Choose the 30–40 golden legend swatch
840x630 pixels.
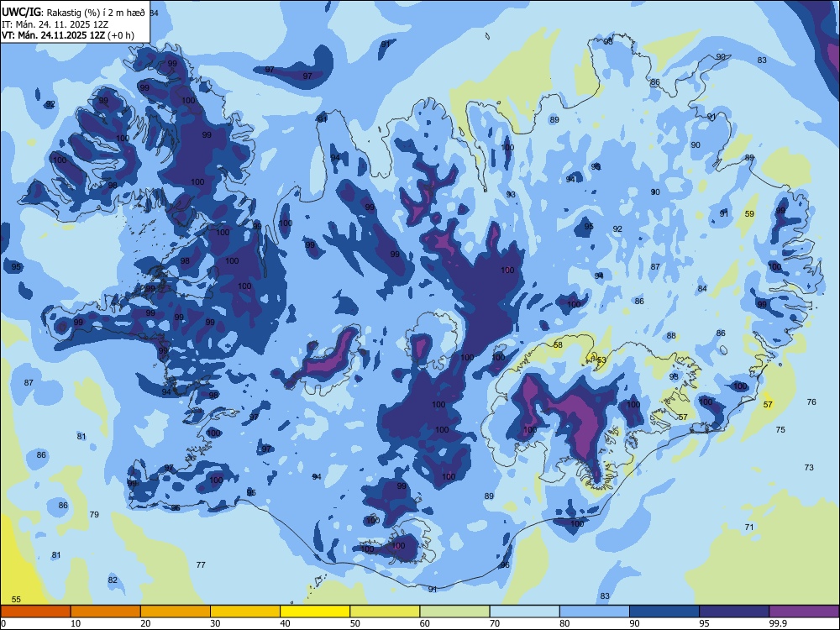point(245,612)
